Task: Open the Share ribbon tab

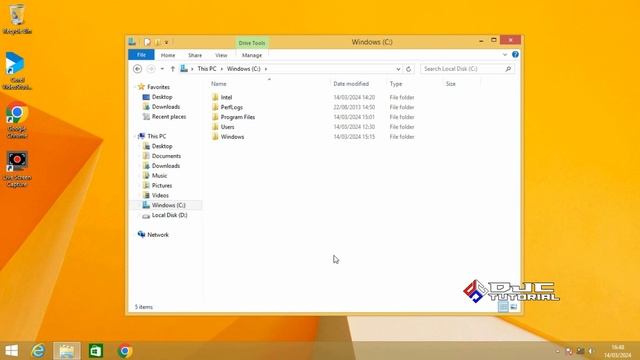Action: tap(195, 55)
